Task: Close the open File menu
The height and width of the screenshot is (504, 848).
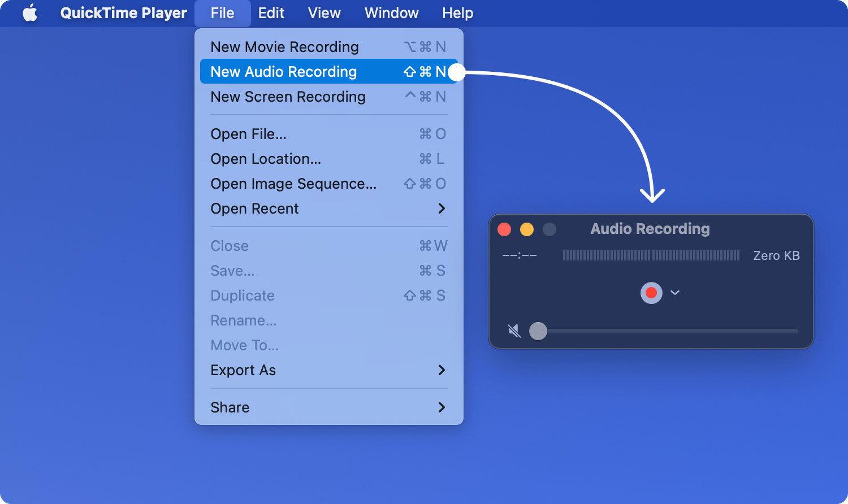Action: tap(222, 13)
